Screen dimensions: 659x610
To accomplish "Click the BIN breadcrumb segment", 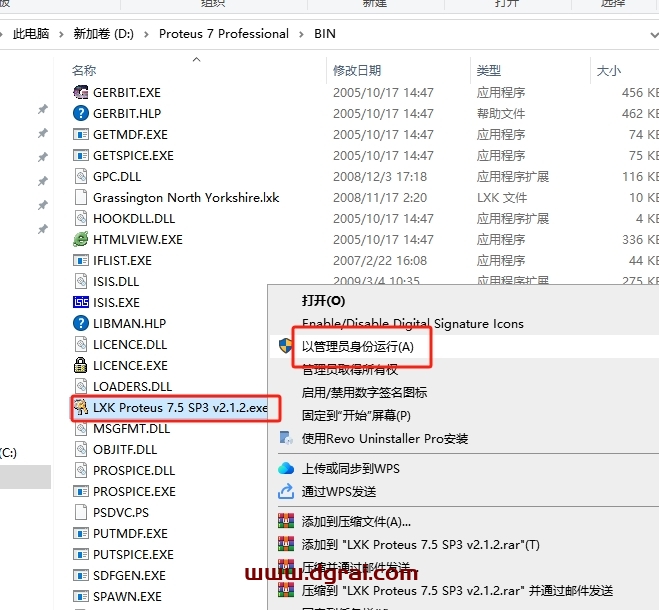I will 325,34.
